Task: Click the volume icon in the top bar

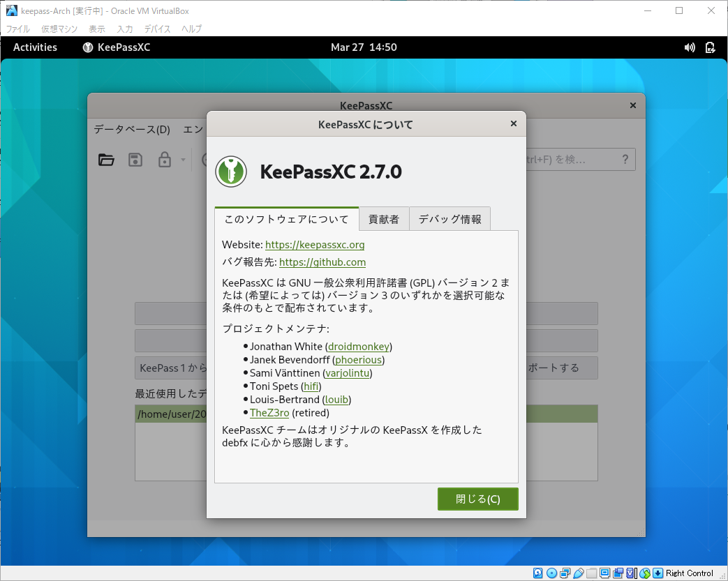Action: 690,47
